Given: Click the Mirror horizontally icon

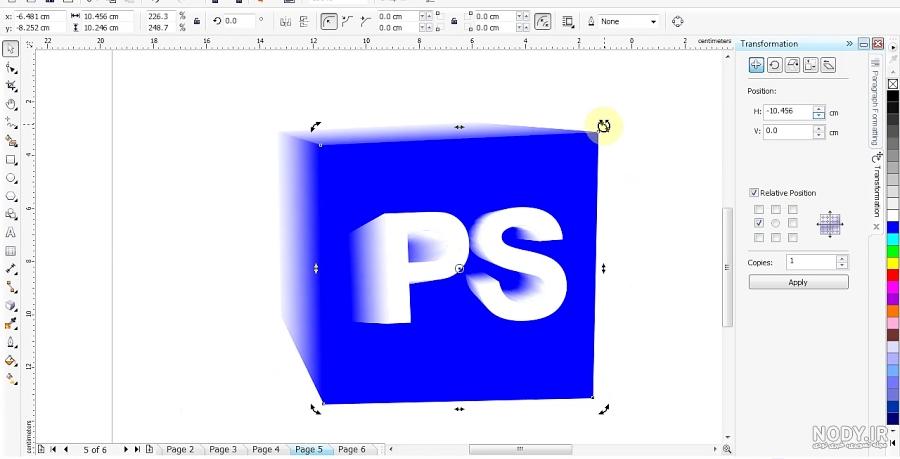Looking at the screenshot, I should tap(285, 22).
